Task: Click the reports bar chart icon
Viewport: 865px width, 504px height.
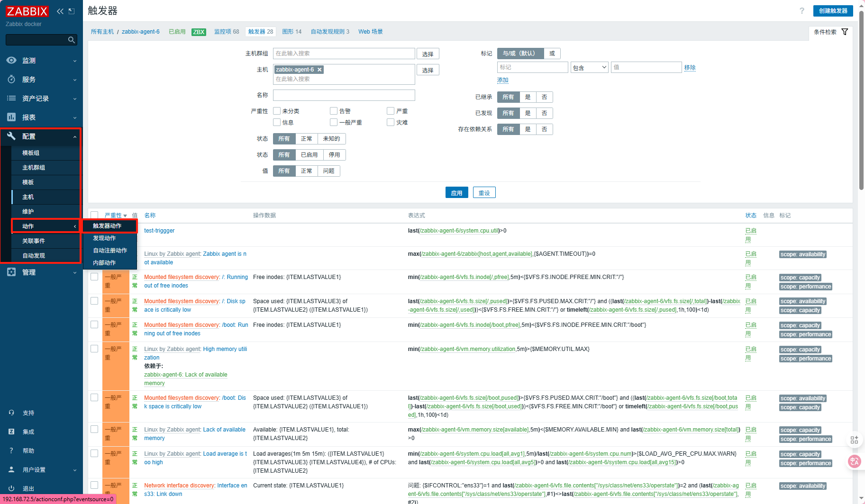Action: (x=11, y=117)
